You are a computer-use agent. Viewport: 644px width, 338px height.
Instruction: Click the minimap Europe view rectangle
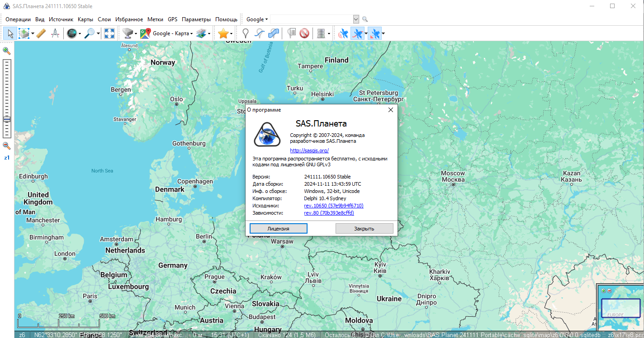[621, 309]
